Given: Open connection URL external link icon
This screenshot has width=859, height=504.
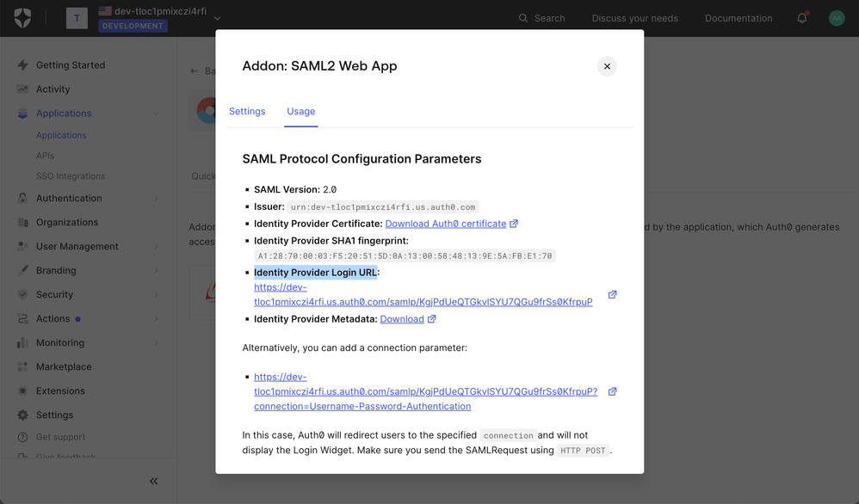Looking at the screenshot, I should [613, 391].
